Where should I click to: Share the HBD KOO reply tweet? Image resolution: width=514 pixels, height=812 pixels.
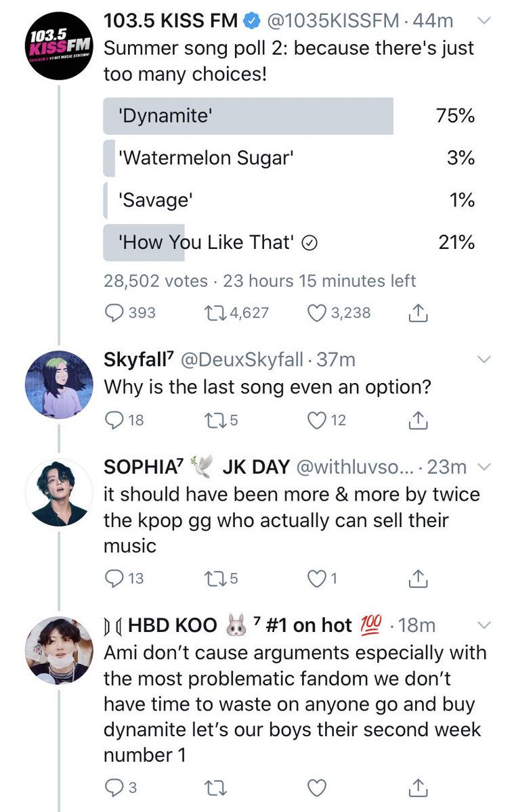tap(418, 788)
